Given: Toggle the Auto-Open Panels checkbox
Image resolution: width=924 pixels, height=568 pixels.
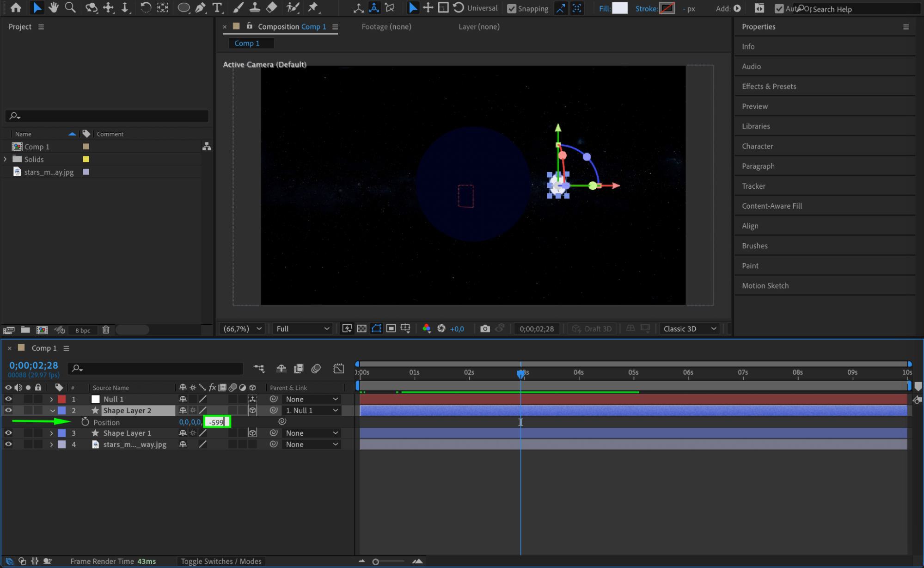Looking at the screenshot, I should 779,8.
